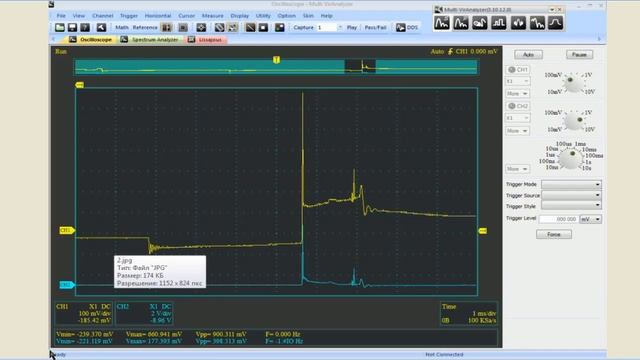Click the descending noisy waveform icon in VirAnalyzer panel
Screen dimensions: 640x360
pyautogui.click(x=537, y=23)
